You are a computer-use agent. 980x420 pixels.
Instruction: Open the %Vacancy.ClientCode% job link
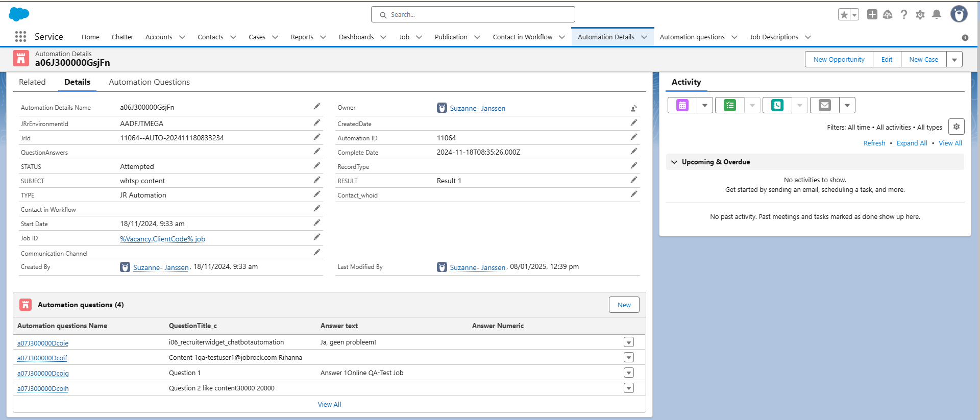(162, 239)
